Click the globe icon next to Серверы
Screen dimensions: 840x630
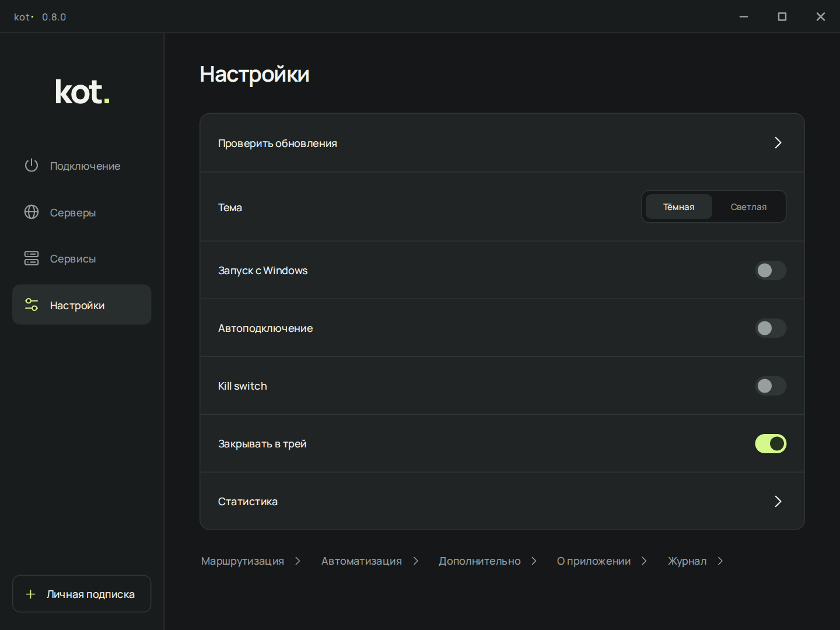click(32, 212)
